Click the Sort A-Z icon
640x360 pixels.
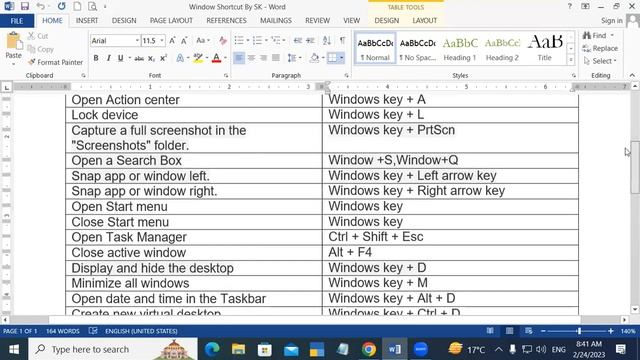pos(327,40)
